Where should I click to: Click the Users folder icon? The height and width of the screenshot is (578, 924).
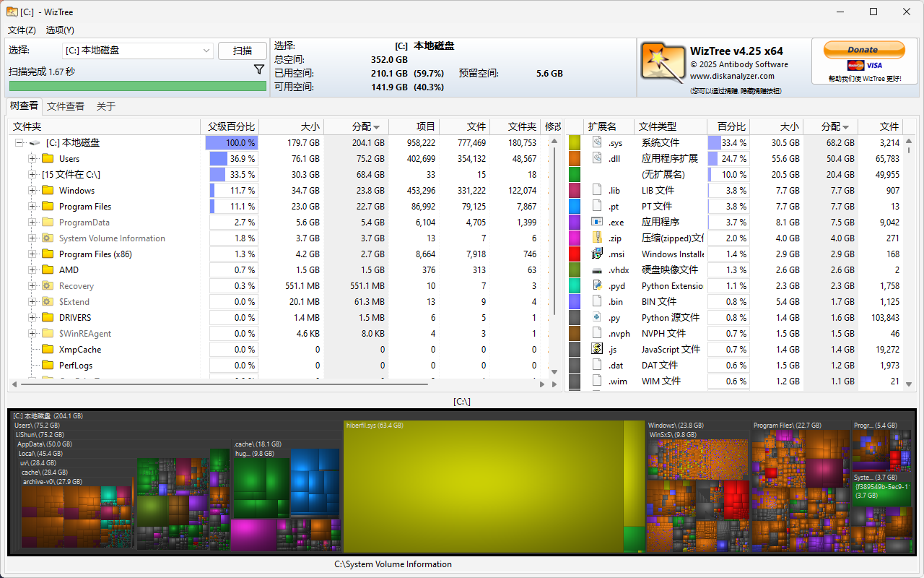click(48, 159)
